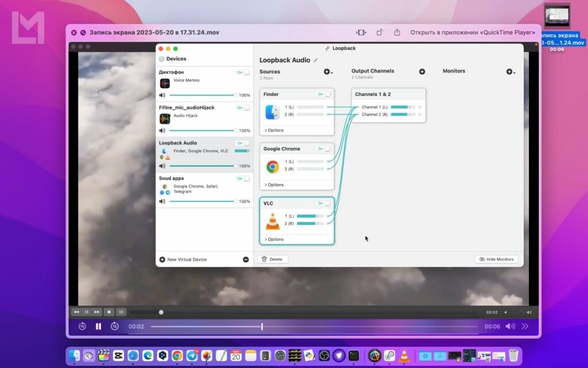Skip back 15 seconds in Quick Look
The width and height of the screenshot is (588, 368).
click(x=82, y=327)
